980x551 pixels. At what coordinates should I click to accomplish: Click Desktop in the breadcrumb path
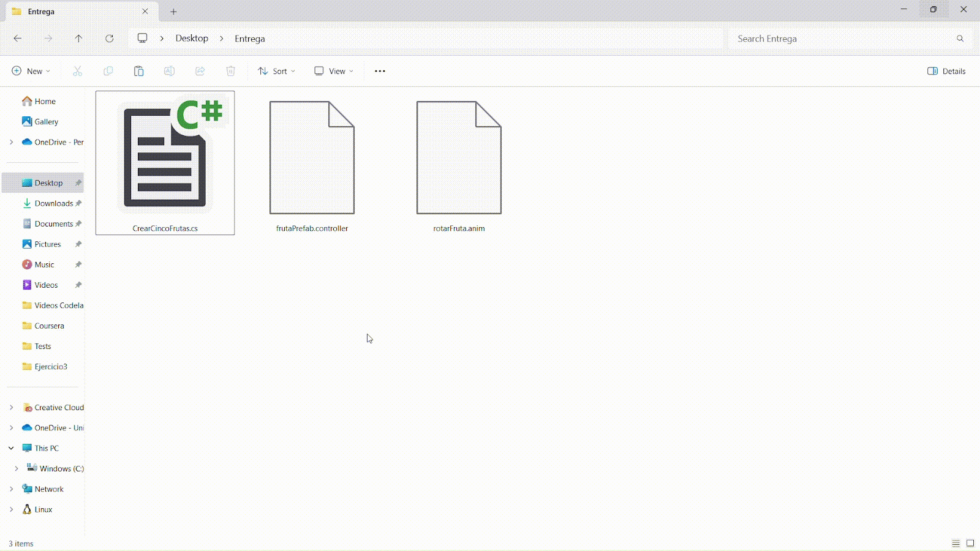[192, 39]
